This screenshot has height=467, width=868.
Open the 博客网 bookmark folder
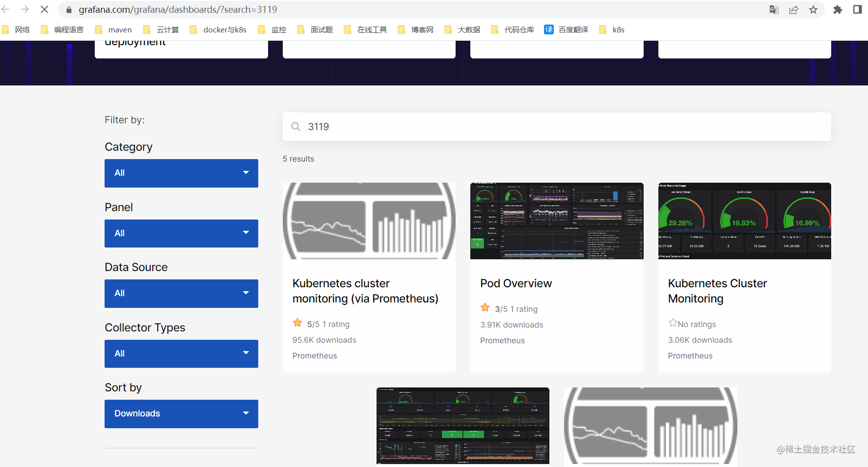[x=416, y=30]
